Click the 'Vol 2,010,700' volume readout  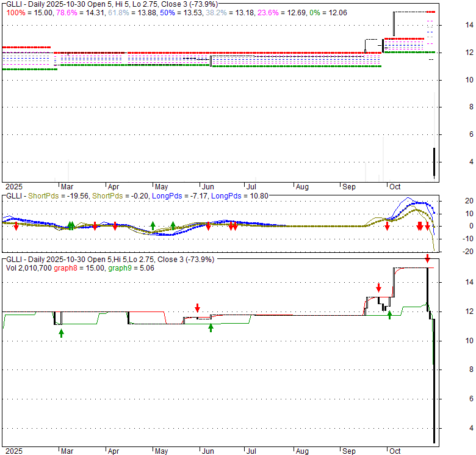(29, 268)
